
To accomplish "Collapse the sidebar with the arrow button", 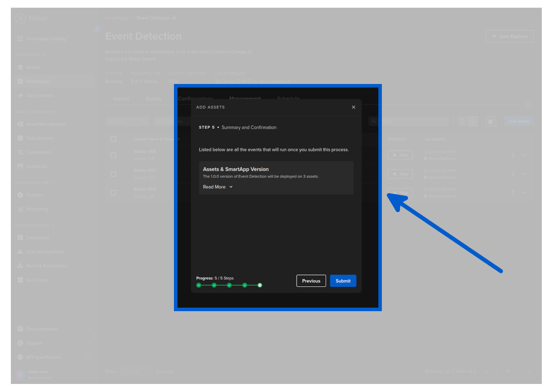I will pos(97,29).
